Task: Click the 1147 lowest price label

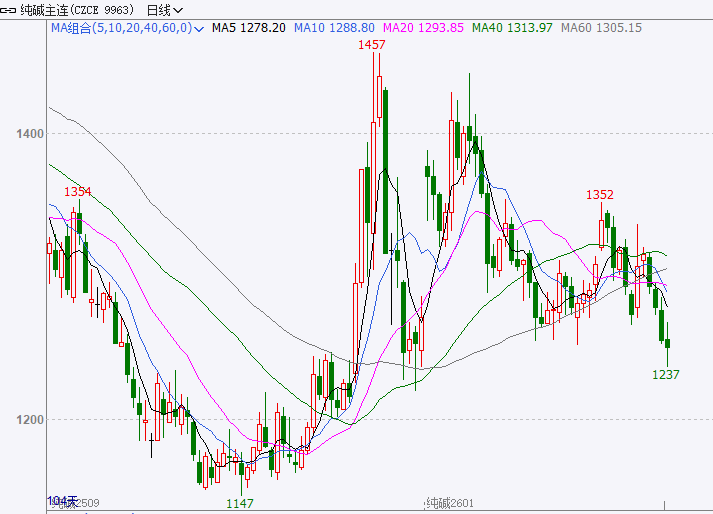Action: click(240, 502)
